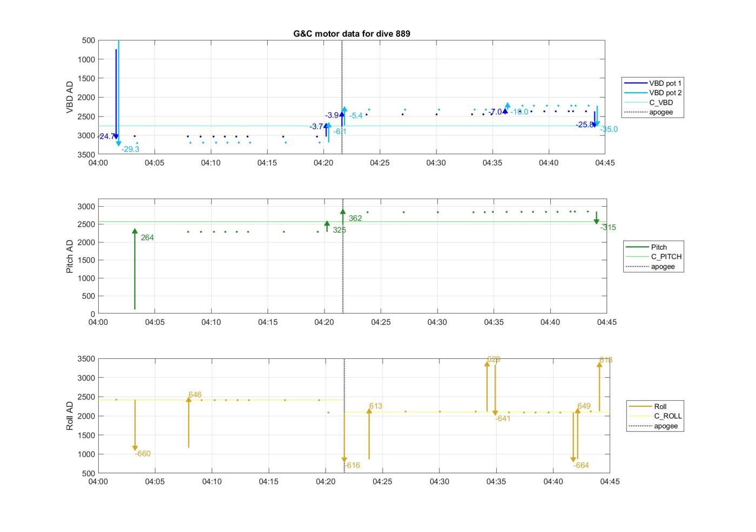Click the green line sample beside "Pitch"

tap(637, 247)
